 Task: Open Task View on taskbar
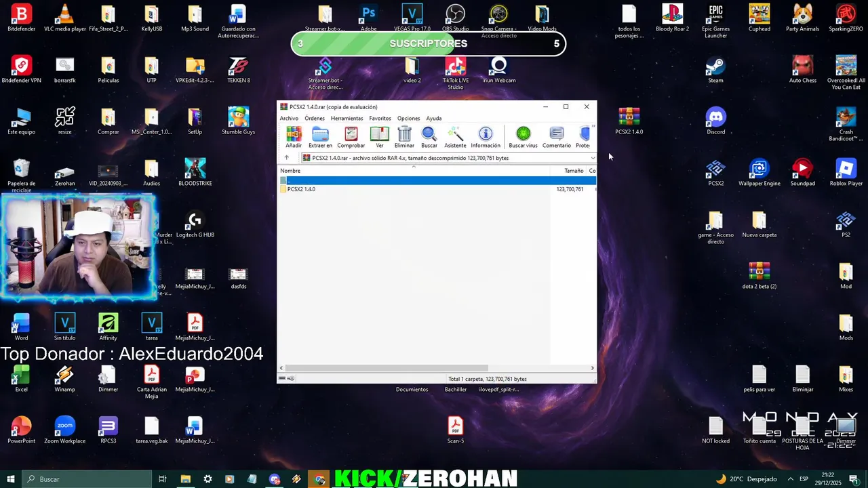(x=163, y=479)
